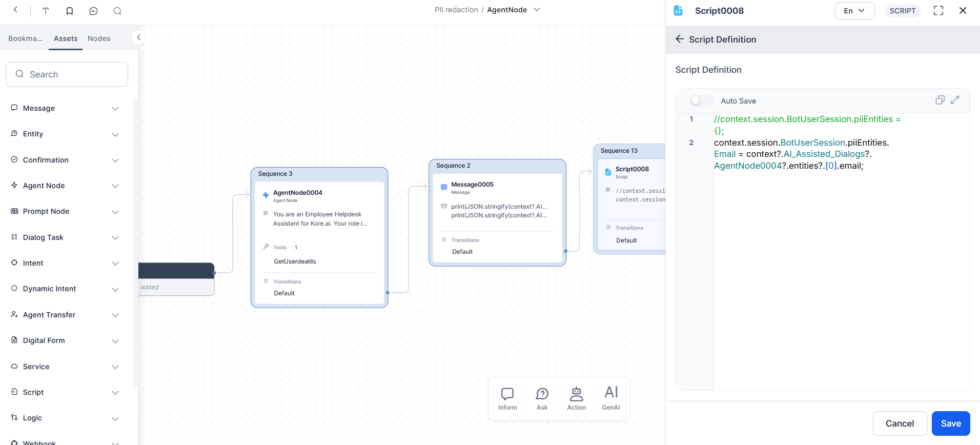Enable the Auto Save toggle
Screen dimensions: 980x445
[x=701, y=100]
